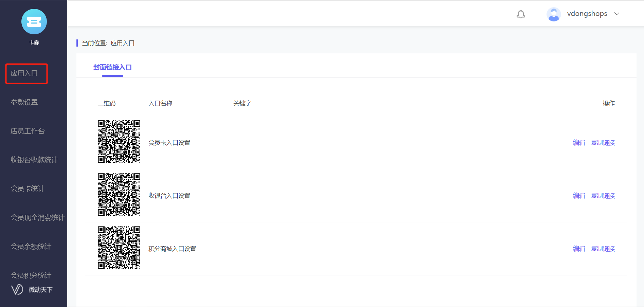The image size is (644, 307).
Task: Click the 入口名称 column header
Action: click(x=160, y=103)
